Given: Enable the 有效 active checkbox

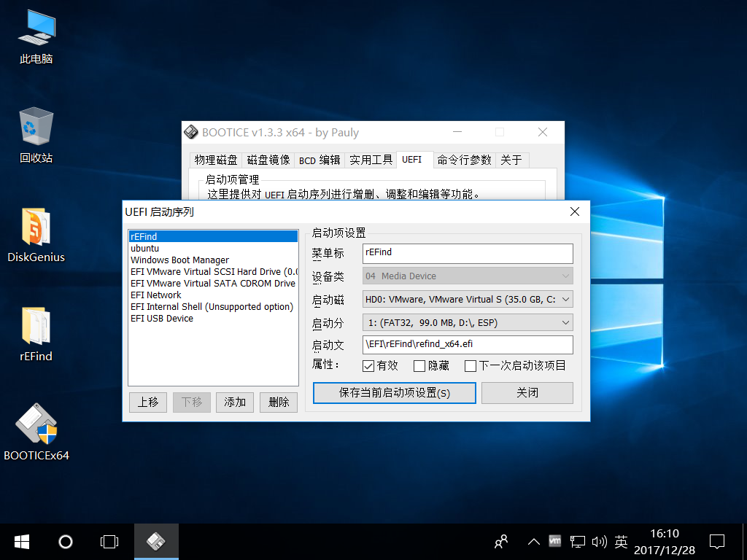Looking at the screenshot, I should click(x=368, y=366).
